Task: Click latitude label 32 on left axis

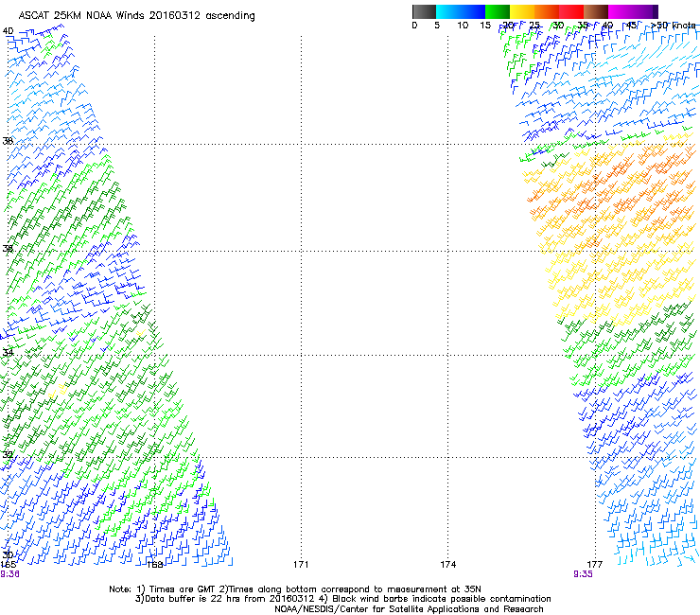Action: click(x=8, y=455)
